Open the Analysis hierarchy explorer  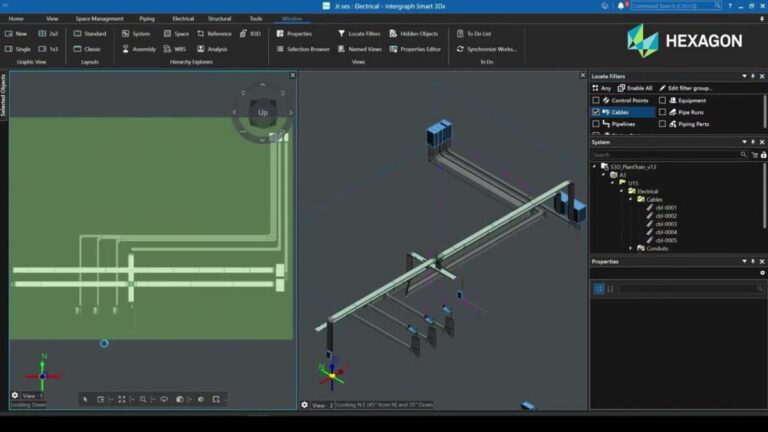(x=212, y=49)
